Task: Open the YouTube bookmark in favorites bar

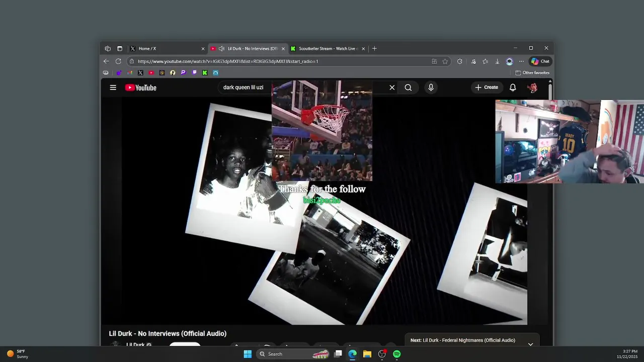Action: tap(151, 73)
